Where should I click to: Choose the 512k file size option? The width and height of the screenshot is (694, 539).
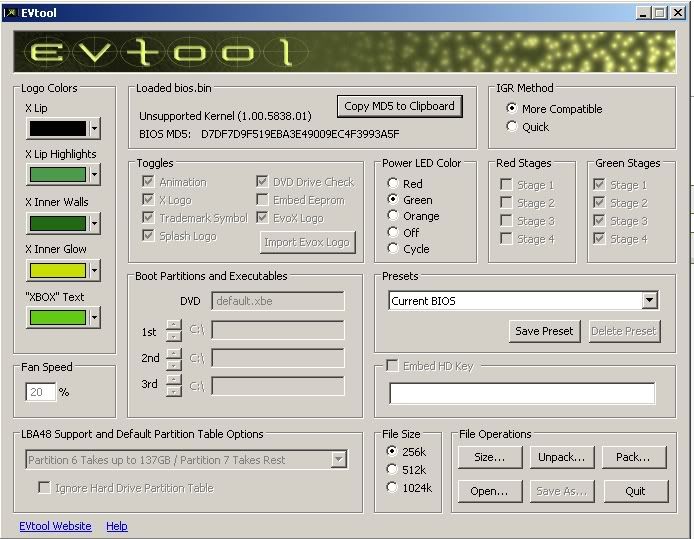tap(392, 469)
